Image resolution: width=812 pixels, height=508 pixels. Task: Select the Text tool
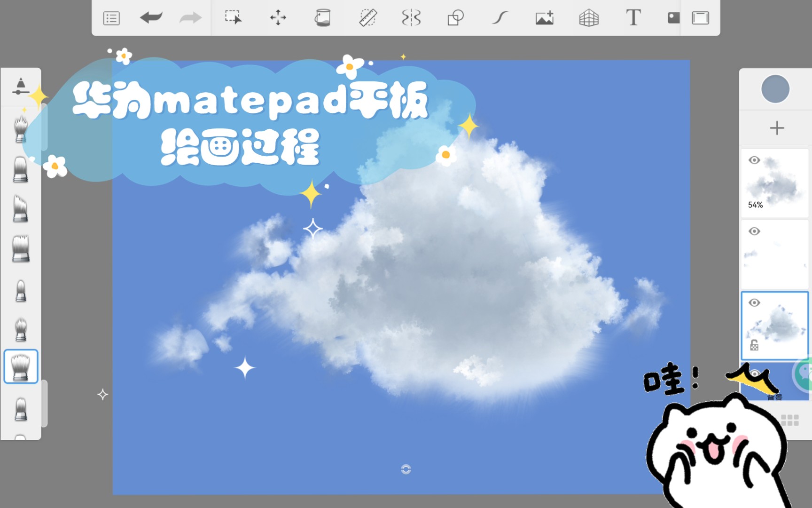tap(633, 18)
